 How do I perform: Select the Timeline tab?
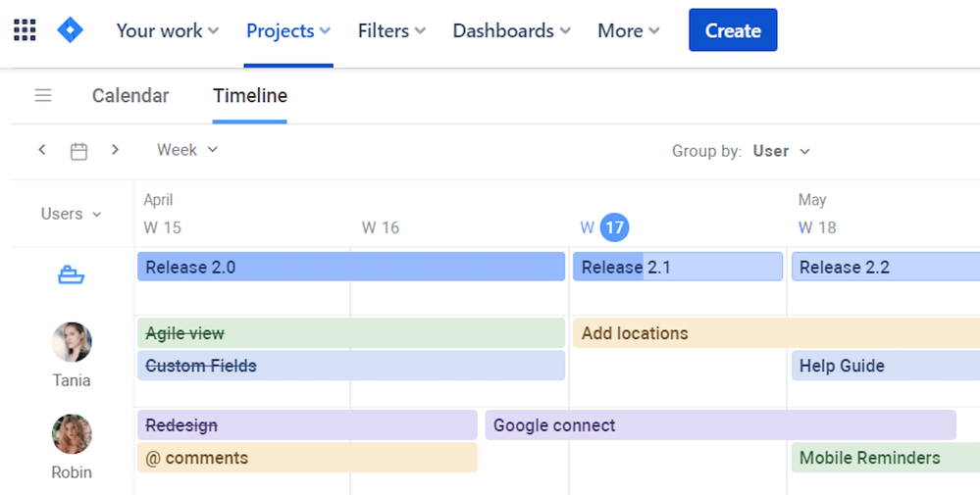click(250, 95)
